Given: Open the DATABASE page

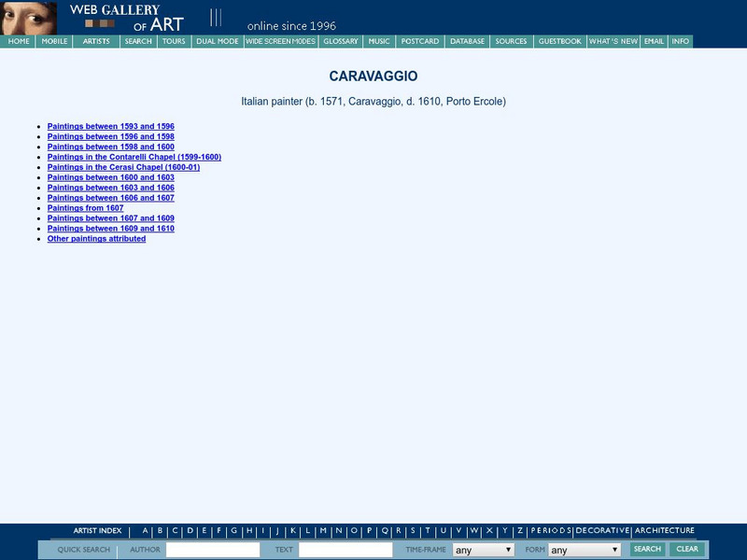Looking at the screenshot, I should (468, 41).
